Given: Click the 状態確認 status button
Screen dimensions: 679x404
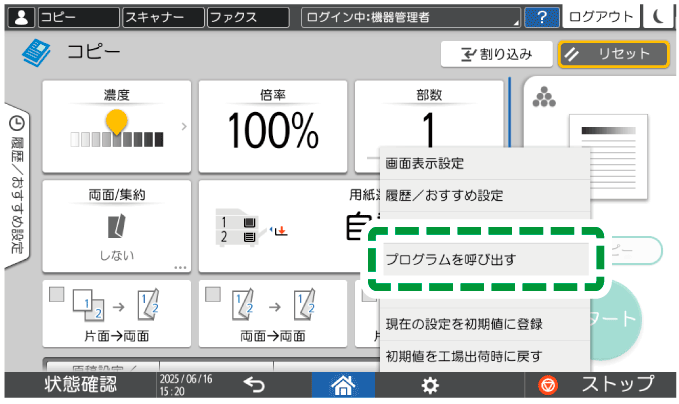Looking at the screenshot, I should click(x=81, y=385).
